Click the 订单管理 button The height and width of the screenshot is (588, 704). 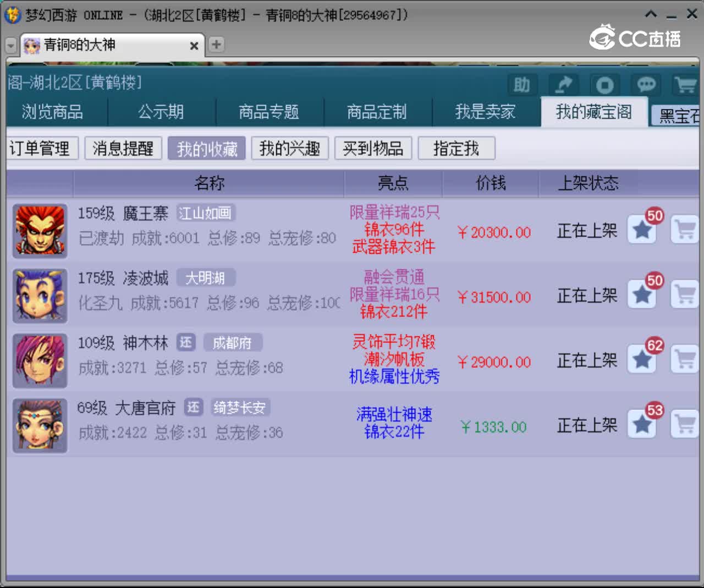pos(42,148)
